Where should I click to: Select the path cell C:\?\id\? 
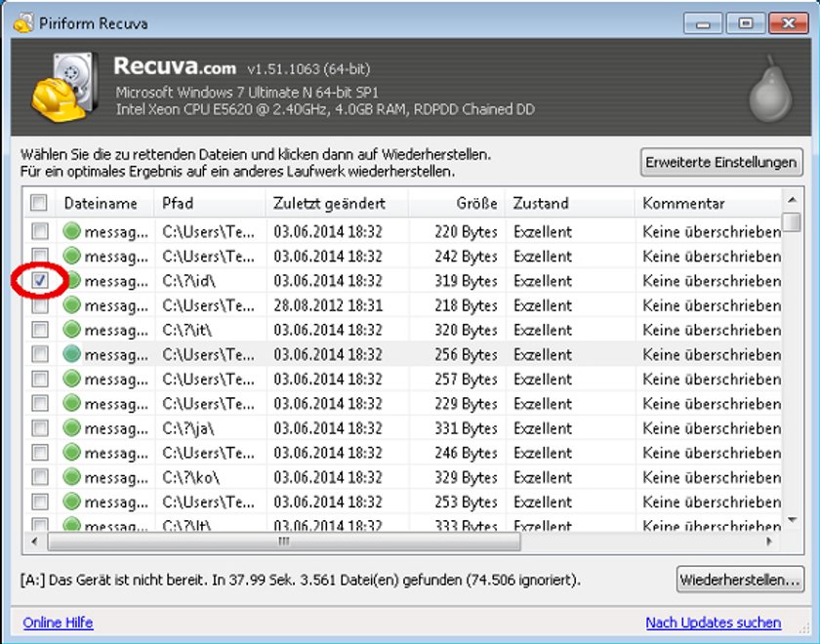[188, 281]
